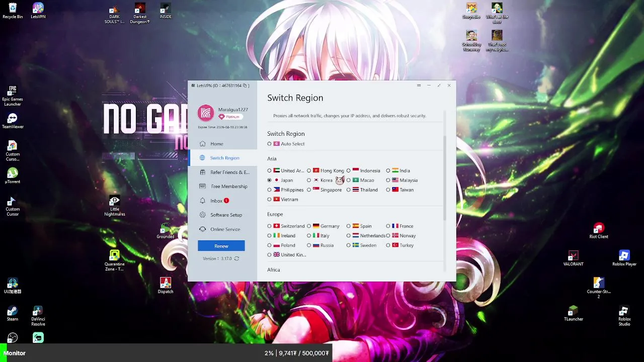This screenshot has height=362, width=644.
Task: Open TeamViewer desktop icon
Action: (13, 121)
